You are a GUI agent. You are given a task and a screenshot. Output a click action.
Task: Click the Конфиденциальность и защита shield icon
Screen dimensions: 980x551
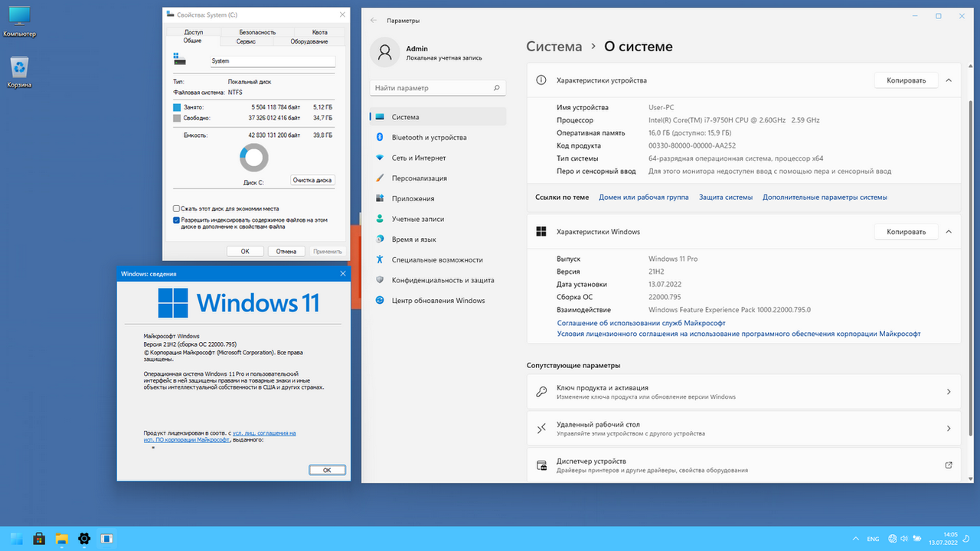pos(379,280)
